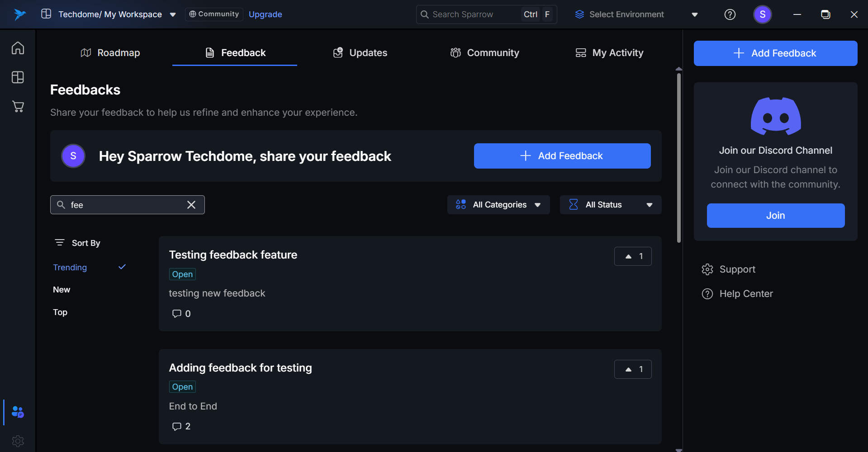Switch to the Roadmap tab
This screenshot has height=452, width=868.
(x=110, y=53)
